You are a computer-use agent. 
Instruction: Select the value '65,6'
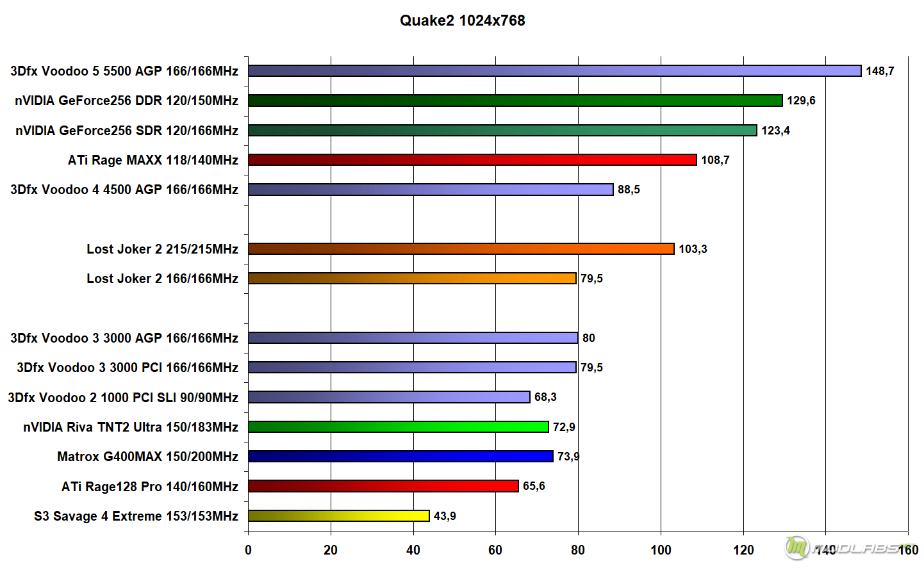[534, 486]
